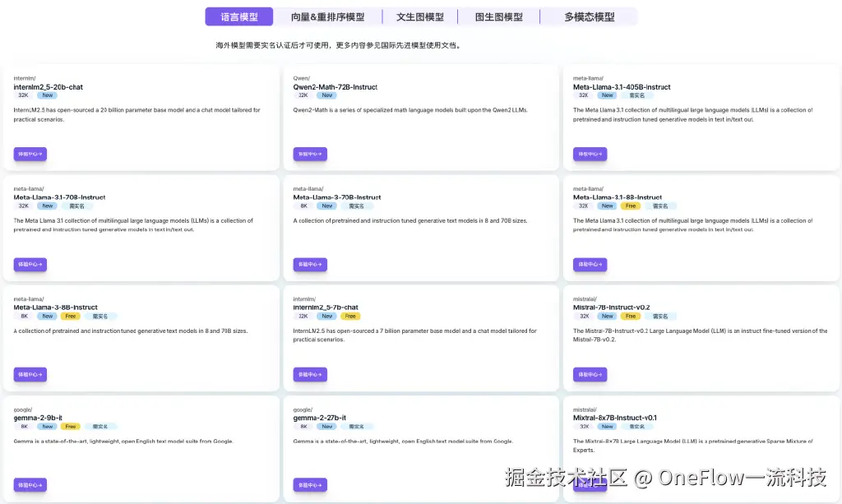Click mistralai/ label above Mistral-7B-Instruct-v0.2
Image resolution: width=842 pixels, height=504 pixels.
pos(585,299)
